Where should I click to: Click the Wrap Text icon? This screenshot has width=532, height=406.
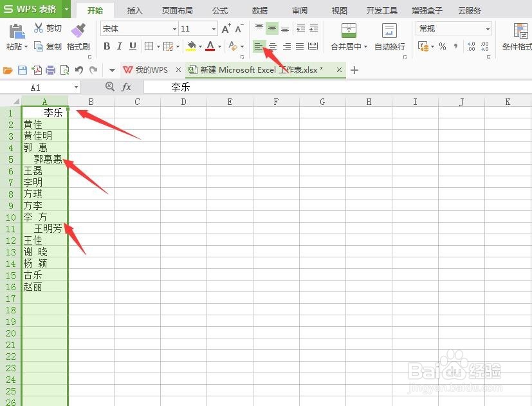pyautogui.click(x=389, y=31)
